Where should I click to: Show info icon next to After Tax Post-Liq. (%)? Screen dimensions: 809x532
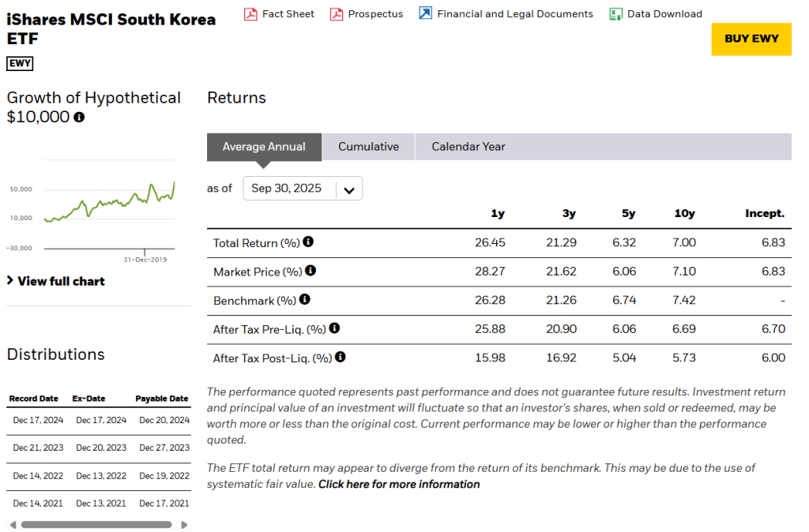pos(340,358)
